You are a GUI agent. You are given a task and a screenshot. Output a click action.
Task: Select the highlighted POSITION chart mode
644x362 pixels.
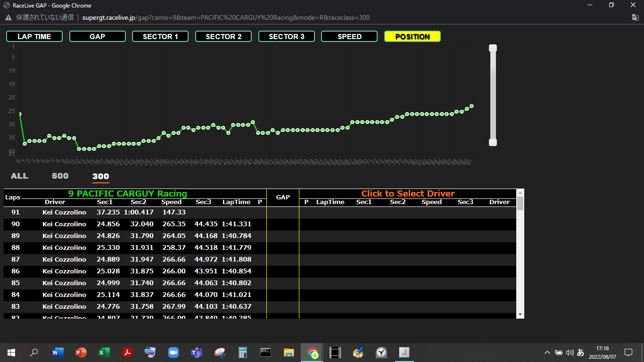click(x=413, y=36)
